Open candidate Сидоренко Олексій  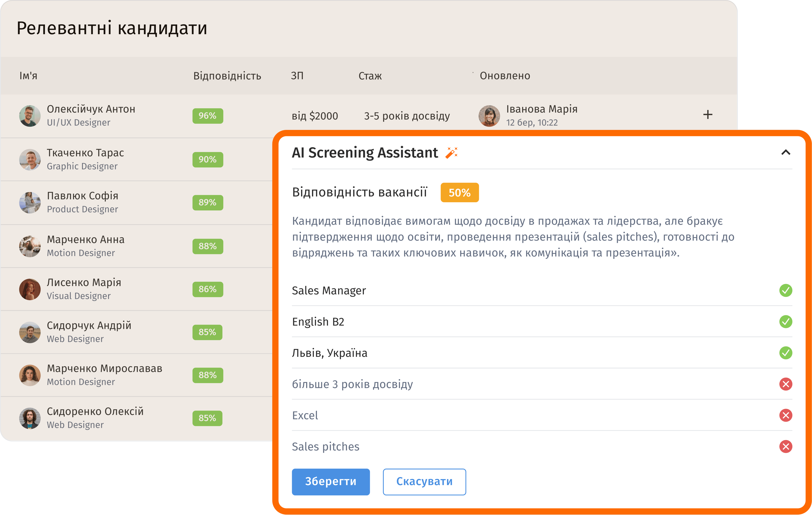[95, 411]
